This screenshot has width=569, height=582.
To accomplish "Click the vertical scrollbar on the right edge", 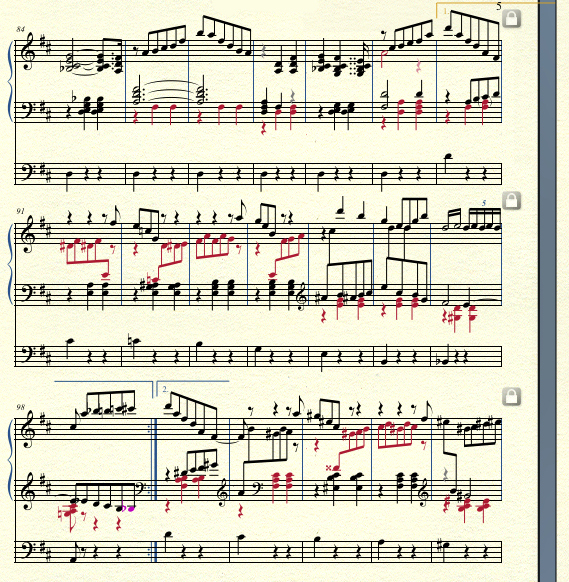I will click(547, 291).
